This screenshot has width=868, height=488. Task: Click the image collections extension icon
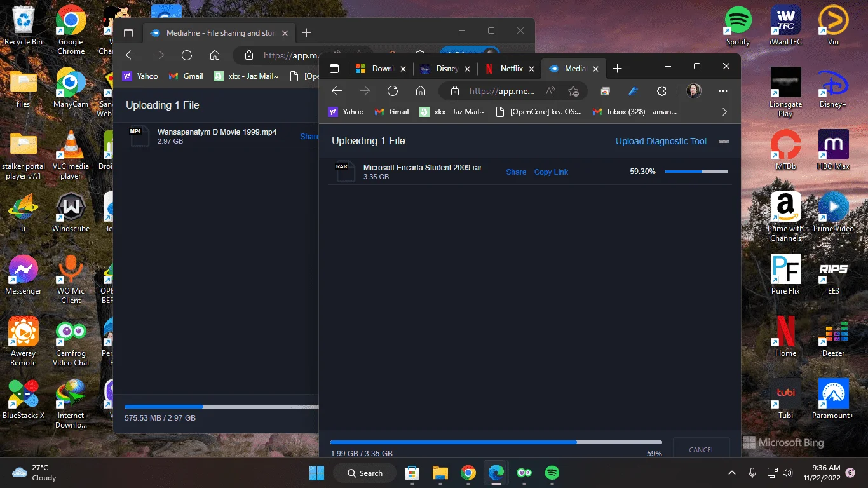[x=606, y=91]
